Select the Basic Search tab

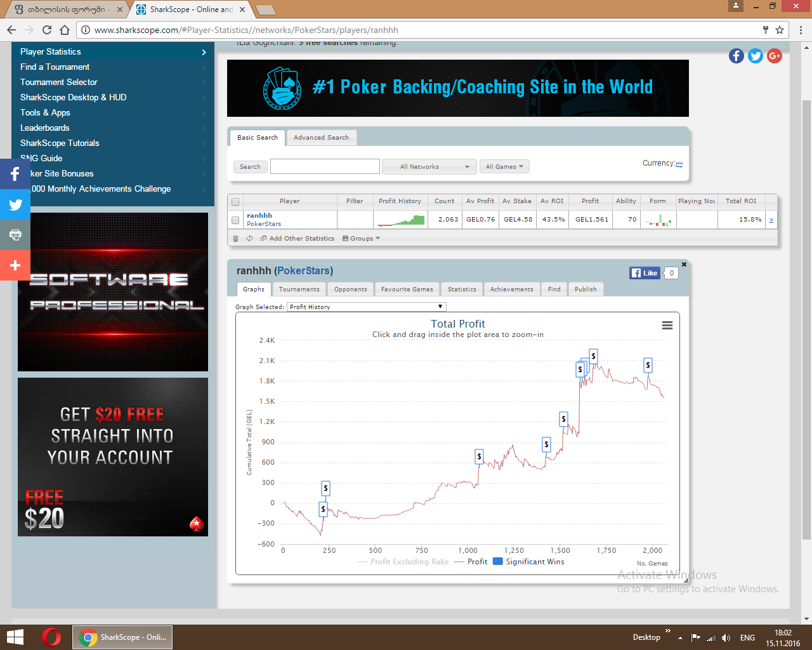tap(258, 138)
